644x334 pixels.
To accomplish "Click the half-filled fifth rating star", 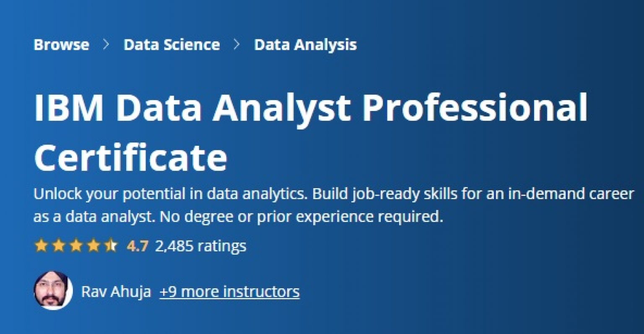I will coord(110,246).
